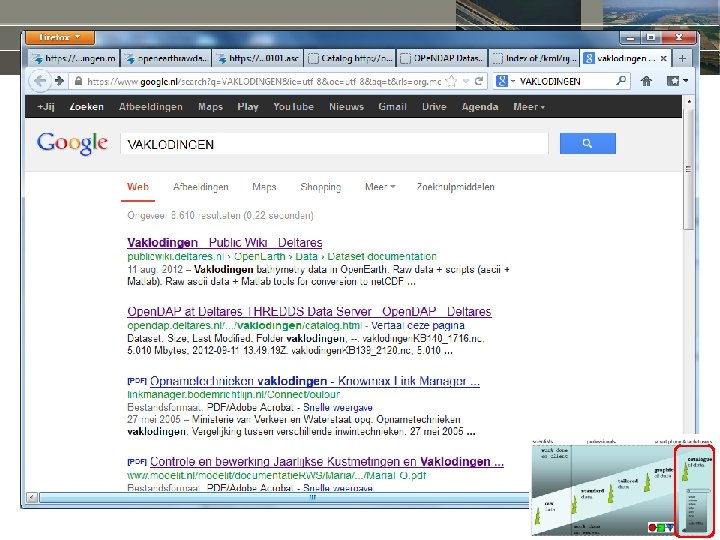
Task: Click the horizontal scrollbar left arrow
Action: 31,497
